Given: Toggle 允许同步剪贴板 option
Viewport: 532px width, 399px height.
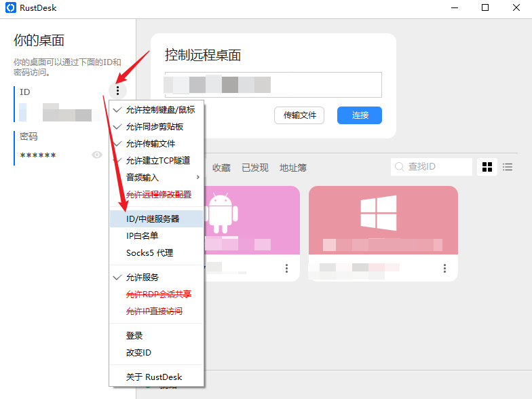Looking at the screenshot, I should (156, 126).
